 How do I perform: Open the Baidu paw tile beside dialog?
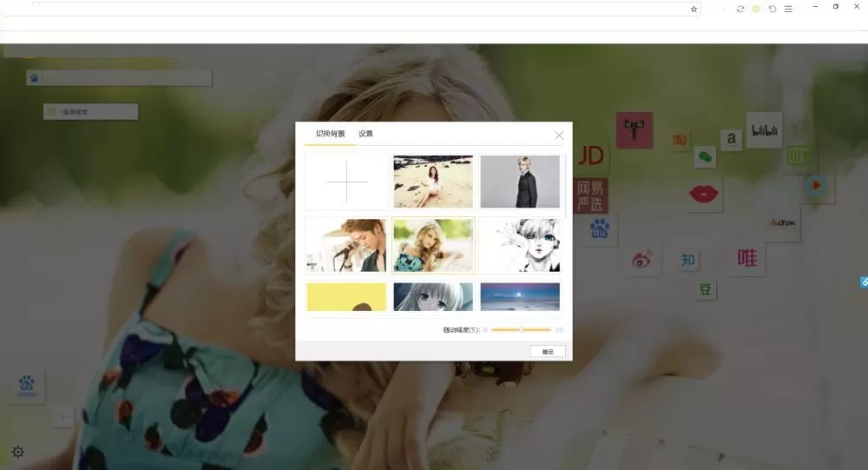point(600,228)
